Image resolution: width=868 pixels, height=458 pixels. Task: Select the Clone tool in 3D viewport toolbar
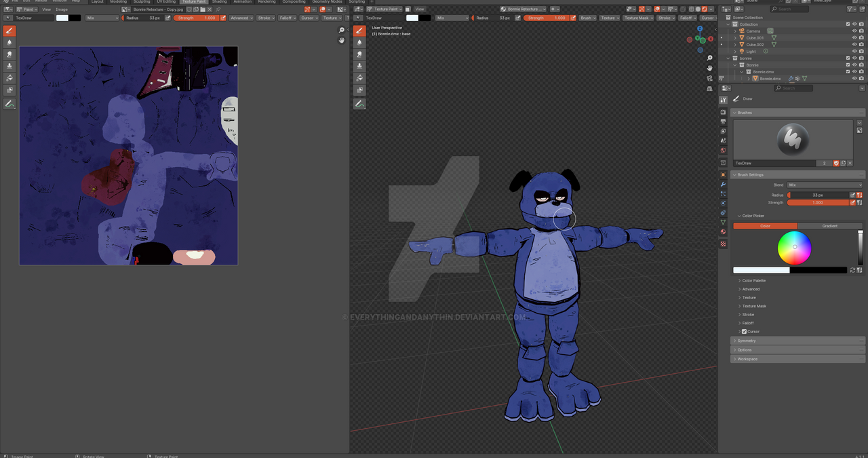tap(359, 65)
